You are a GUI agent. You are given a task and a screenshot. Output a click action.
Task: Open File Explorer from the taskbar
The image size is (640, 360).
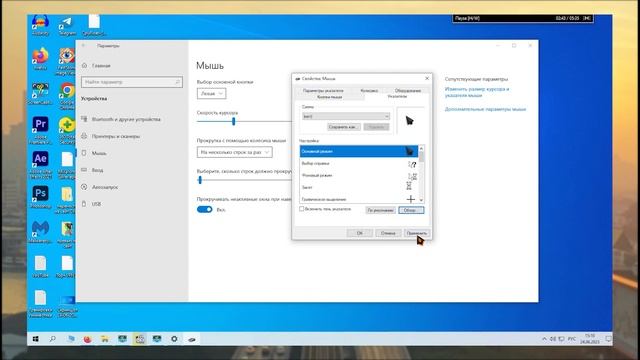point(105,339)
